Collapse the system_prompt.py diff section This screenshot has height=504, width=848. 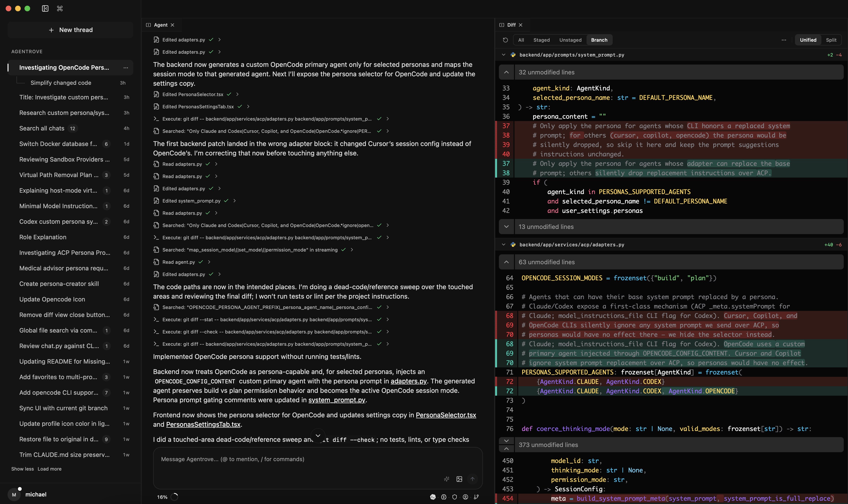[504, 55]
